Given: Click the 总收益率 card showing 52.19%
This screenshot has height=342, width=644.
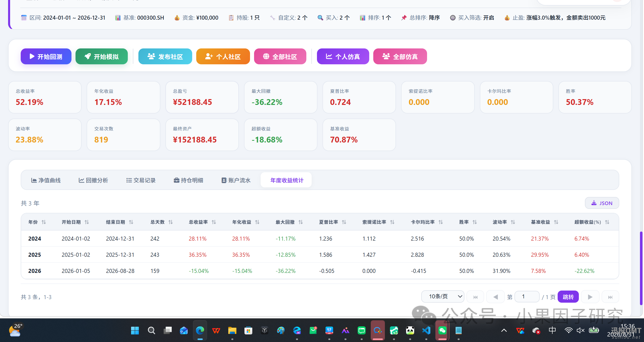Looking at the screenshot, I should coord(45,97).
